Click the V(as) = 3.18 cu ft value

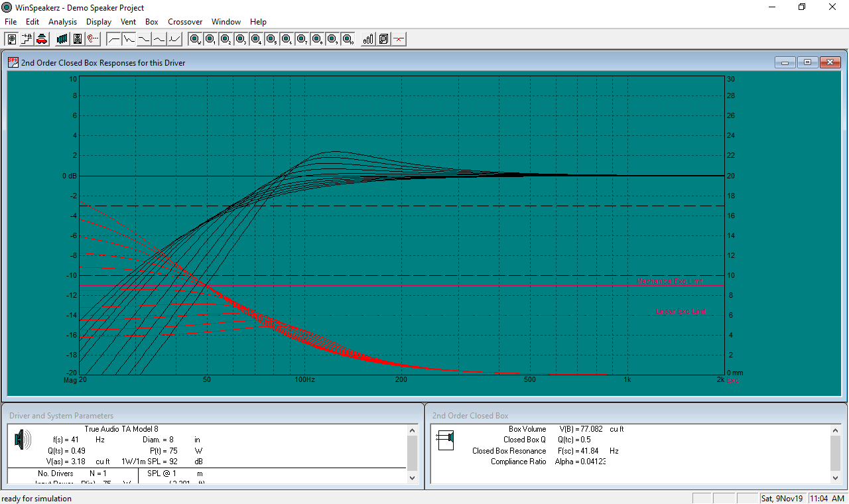(78, 461)
